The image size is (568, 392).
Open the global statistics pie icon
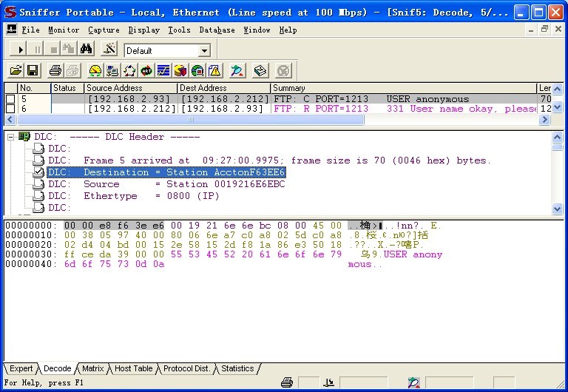pos(197,70)
